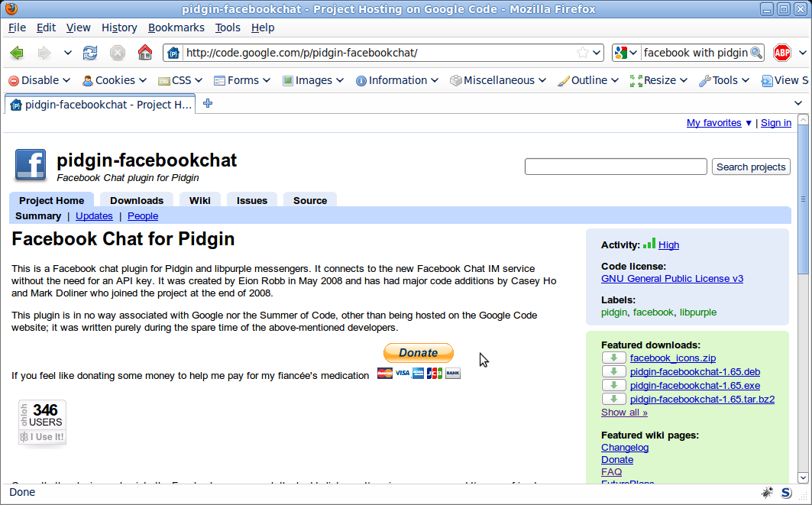Click download icon beside facebook_icons.zip
The height and width of the screenshot is (505, 812).
tap(613, 358)
